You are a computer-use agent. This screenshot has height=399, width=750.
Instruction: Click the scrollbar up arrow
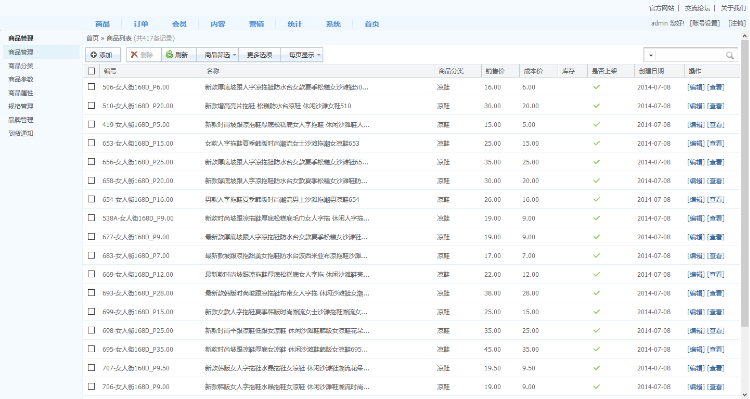745,36
